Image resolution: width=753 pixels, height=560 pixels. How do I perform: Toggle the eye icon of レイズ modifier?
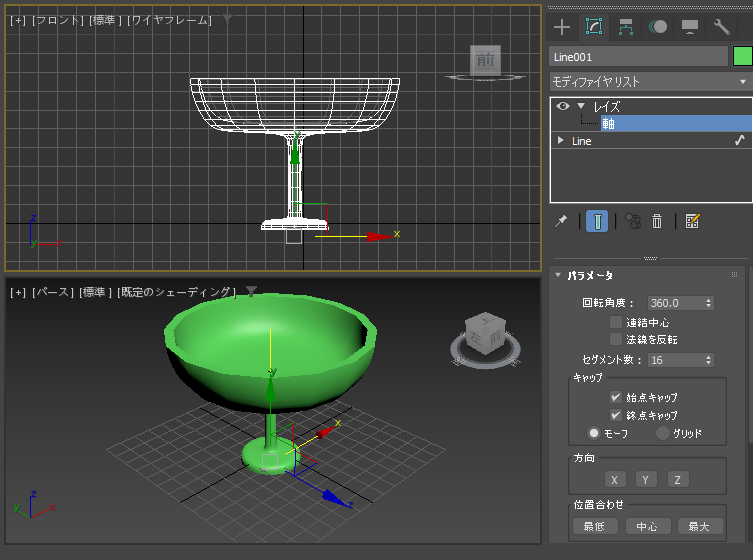coord(562,106)
